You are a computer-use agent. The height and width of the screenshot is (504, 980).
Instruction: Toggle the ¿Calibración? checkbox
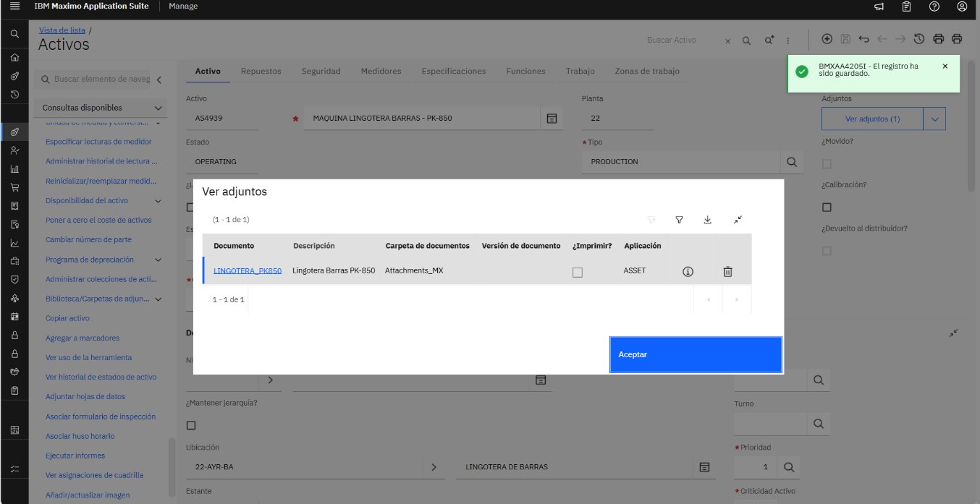coord(827,208)
